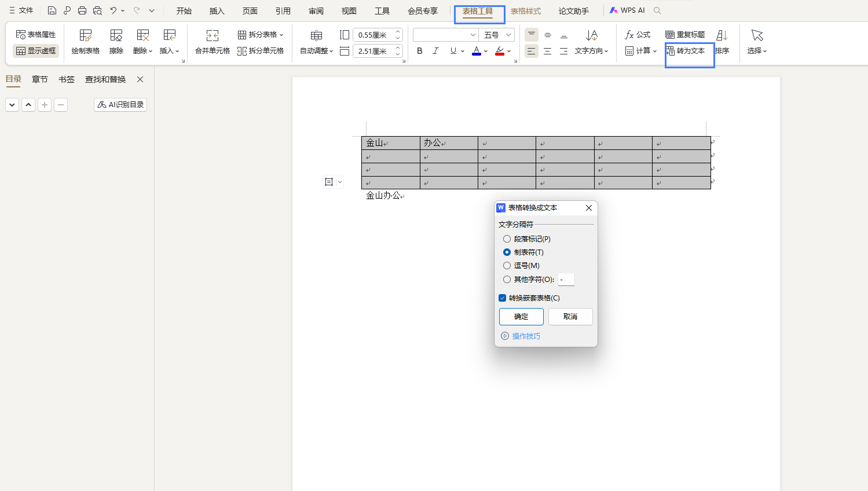Viewport: 868px width, 491px height.
Task: Close the navigation pane
Action: (x=140, y=79)
